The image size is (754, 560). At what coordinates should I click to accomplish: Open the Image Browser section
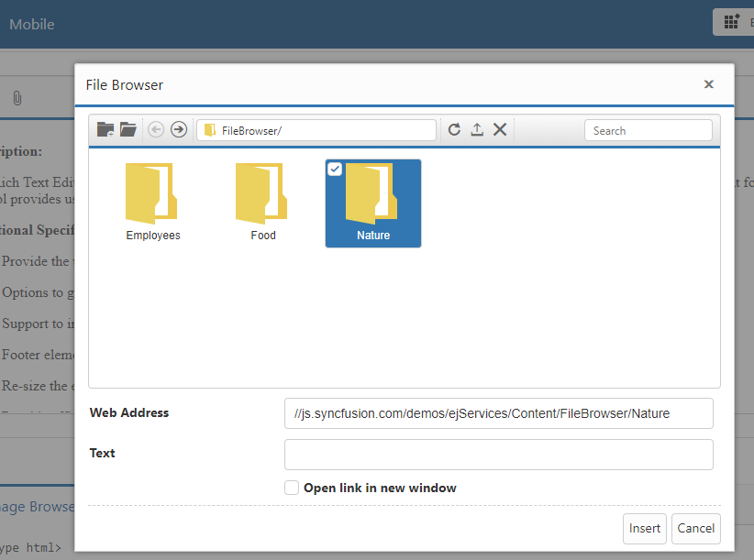point(37,506)
